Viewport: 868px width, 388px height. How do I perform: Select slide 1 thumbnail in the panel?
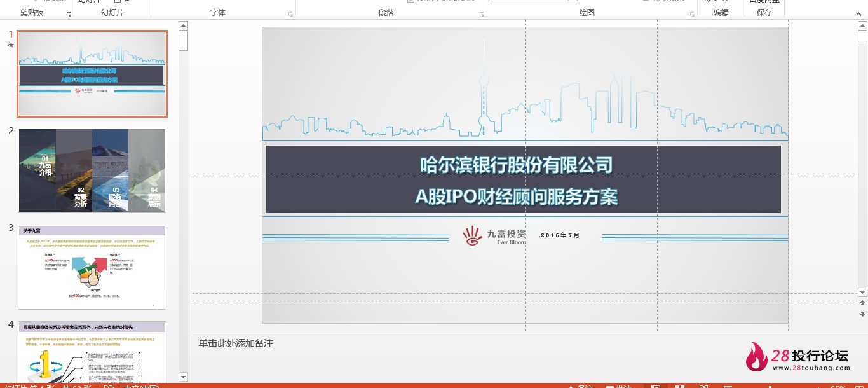point(92,74)
